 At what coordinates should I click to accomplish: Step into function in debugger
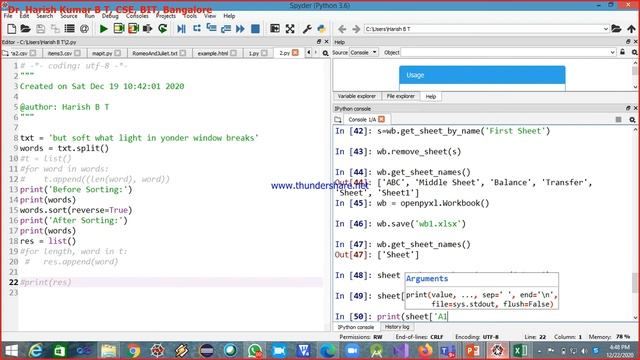coord(211,29)
